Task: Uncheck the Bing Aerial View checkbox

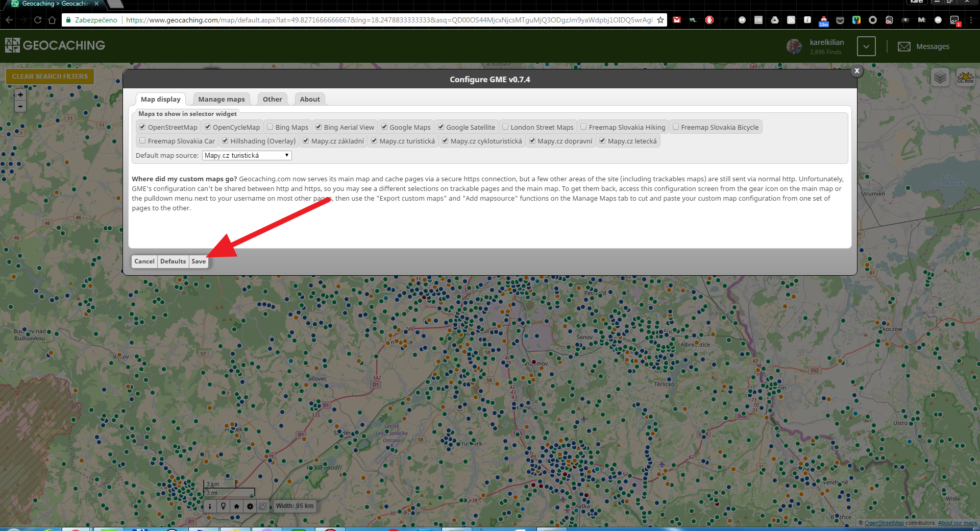Action: tap(318, 127)
